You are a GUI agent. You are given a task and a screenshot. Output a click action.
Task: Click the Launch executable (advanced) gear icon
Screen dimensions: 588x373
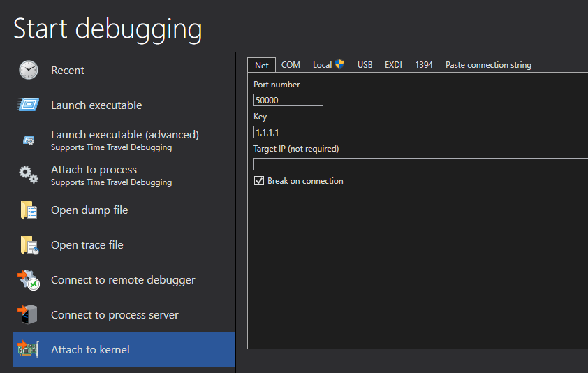[x=29, y=140]
